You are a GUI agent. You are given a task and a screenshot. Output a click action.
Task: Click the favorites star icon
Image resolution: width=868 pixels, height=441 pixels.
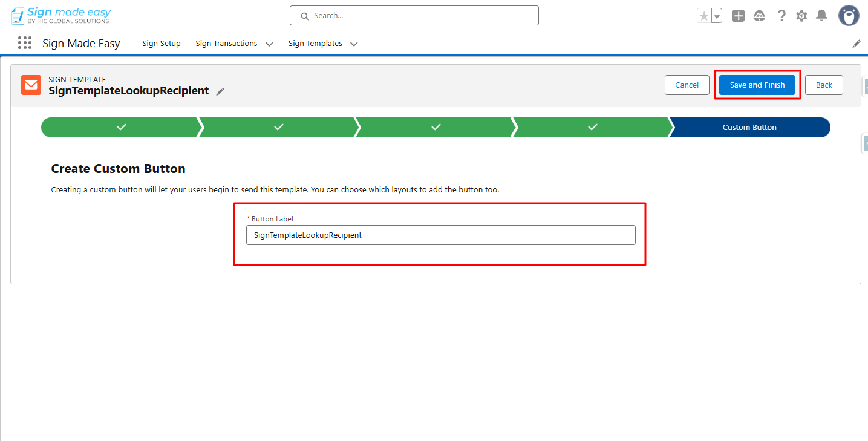tap(703, 16)
